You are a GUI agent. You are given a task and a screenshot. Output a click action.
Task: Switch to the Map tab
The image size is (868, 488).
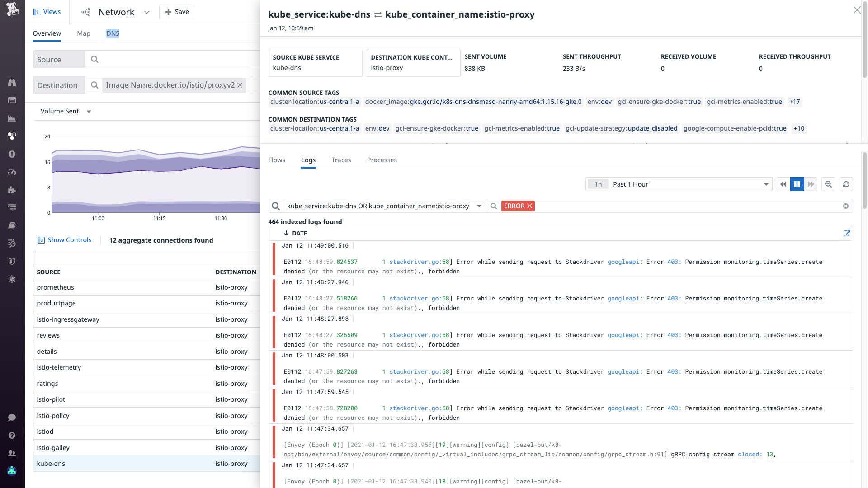click(84, 33)
